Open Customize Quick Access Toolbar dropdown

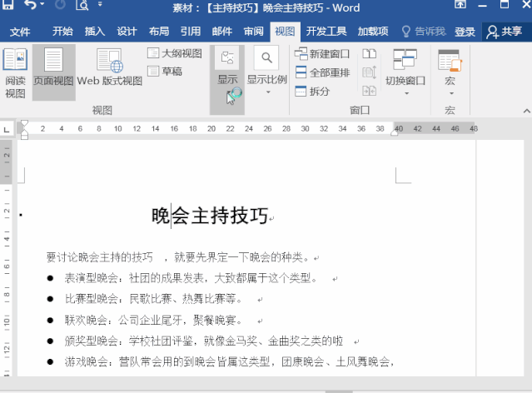(x=100, y=4)
